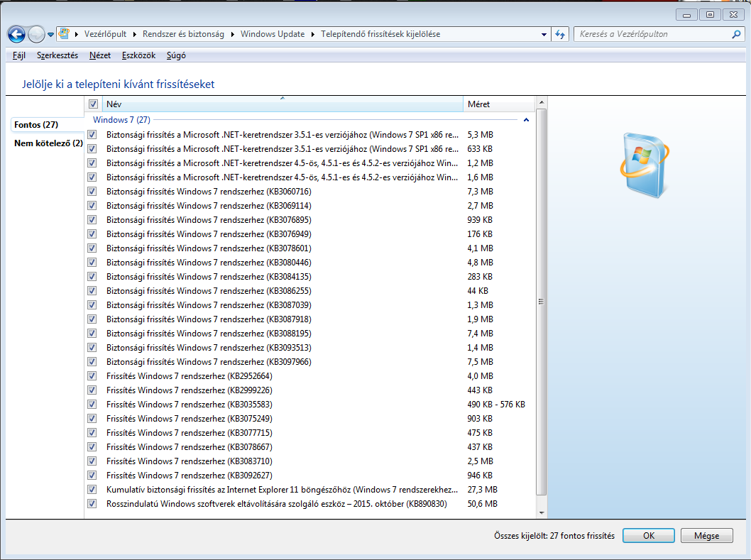Toggle checkbox for update KB3077715
Screen dimensions: 751x560
click(x=92, y=432)
